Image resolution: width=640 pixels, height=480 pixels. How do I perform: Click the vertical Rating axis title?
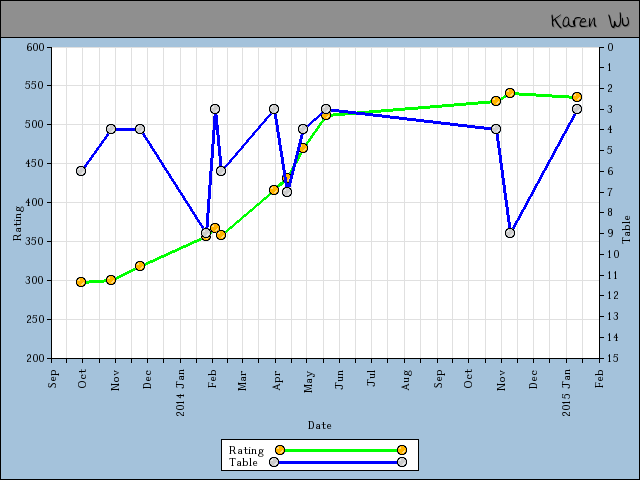pyautogui.click(x=18, y=223)
